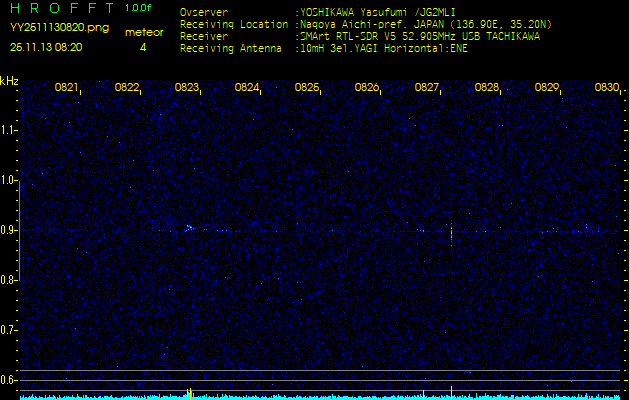Click the 0.6 kHz frequency label

click(x=8, y=380)
